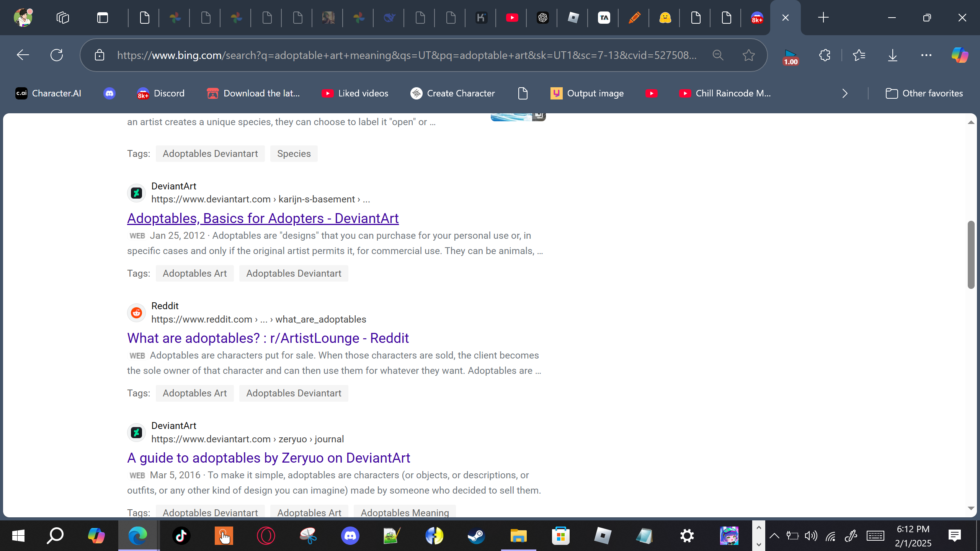Show hidden system tray icons

click(x=774, y=536)
